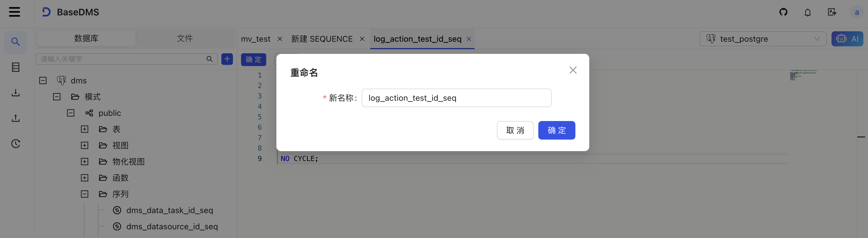The width and height of the screenshot is (868, 238).
Task: Select dms_data_task_id_seq in the tree
Action: click(169, 210)
